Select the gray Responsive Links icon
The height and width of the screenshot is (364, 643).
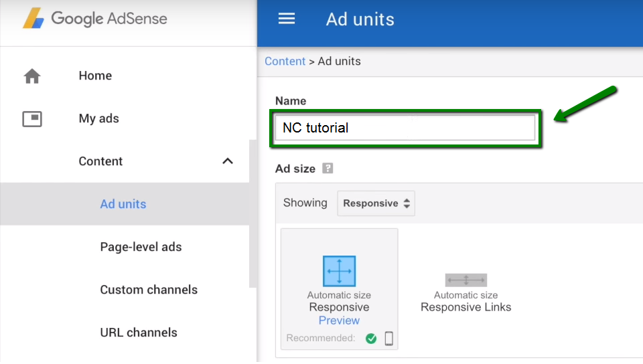click(466, 280)
